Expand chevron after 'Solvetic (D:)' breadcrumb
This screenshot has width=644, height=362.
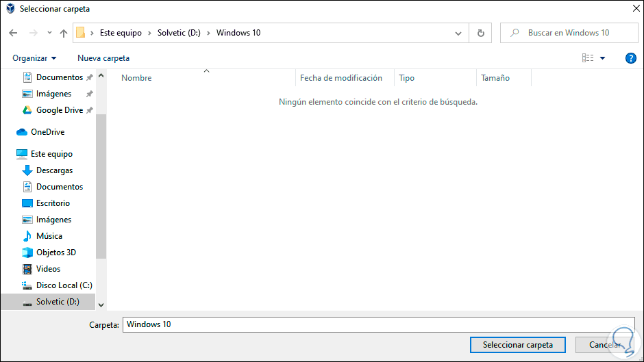(208, 33)
